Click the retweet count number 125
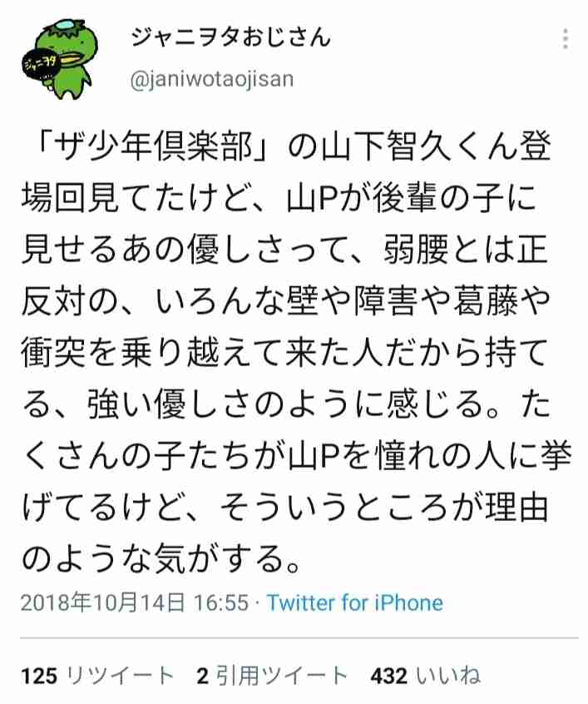The width and height of the screenshot is (588, 704). (x=39, y=676)
